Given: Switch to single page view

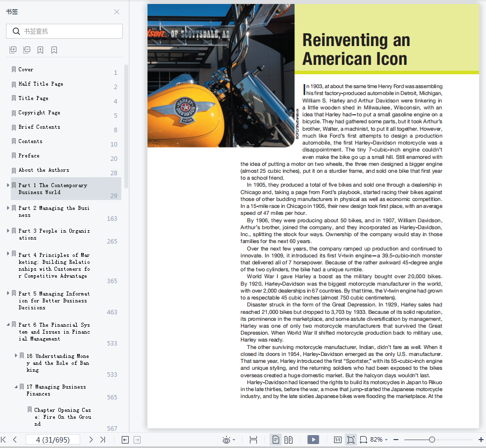Looking at the screenshot, I should click(276, 440).
